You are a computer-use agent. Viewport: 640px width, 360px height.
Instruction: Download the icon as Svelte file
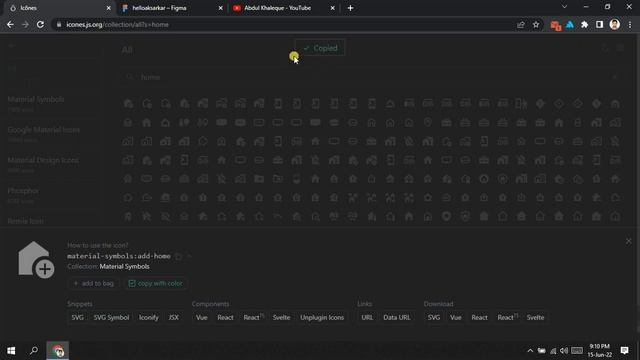[x=535, y=318]
